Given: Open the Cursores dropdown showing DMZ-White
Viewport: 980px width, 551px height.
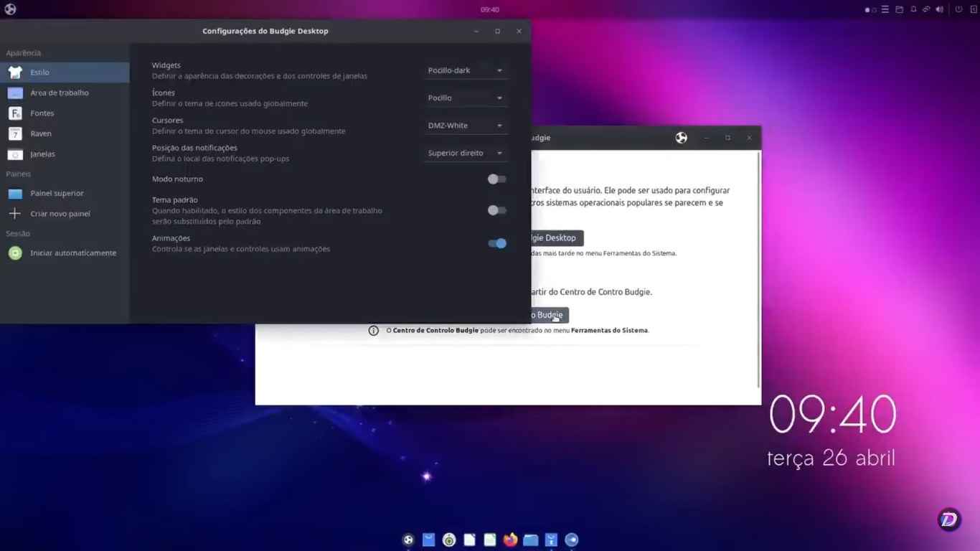Looking at the screenshot, I should click(465, 125).
